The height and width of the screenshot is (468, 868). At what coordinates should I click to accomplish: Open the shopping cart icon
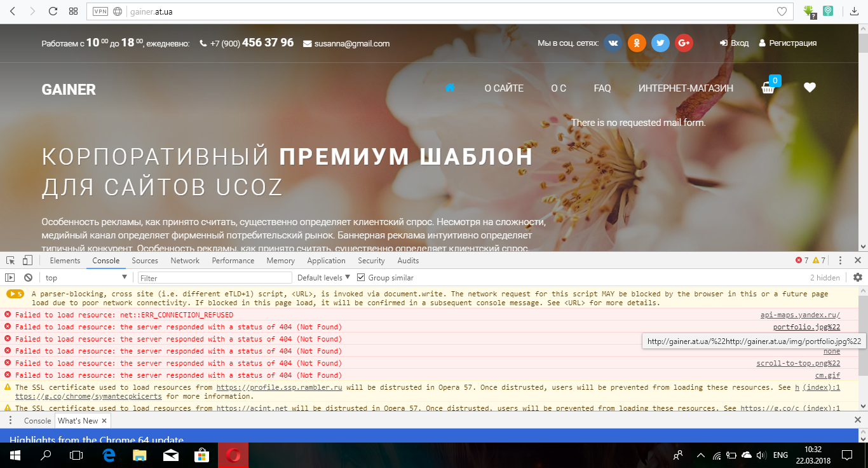[768, 88]
